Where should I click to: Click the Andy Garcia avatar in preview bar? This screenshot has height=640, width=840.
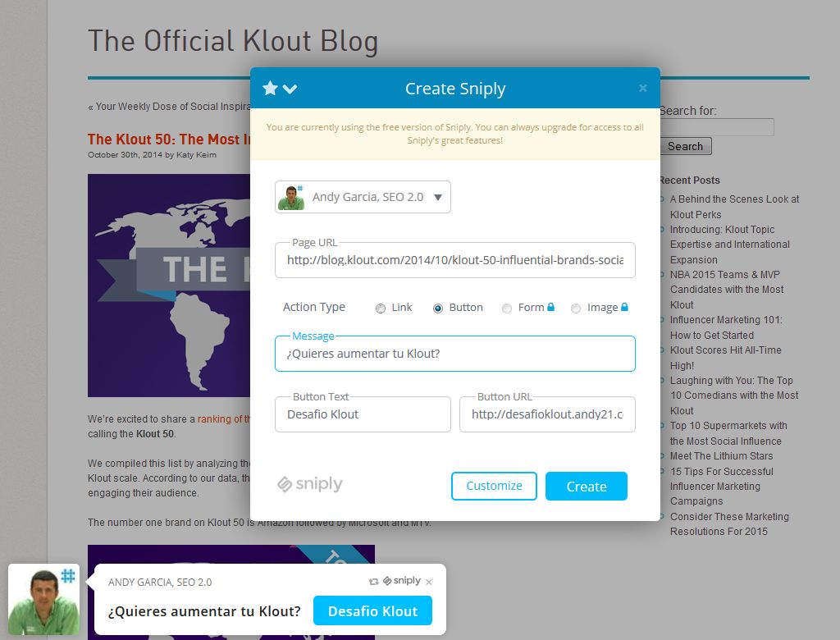44,599
